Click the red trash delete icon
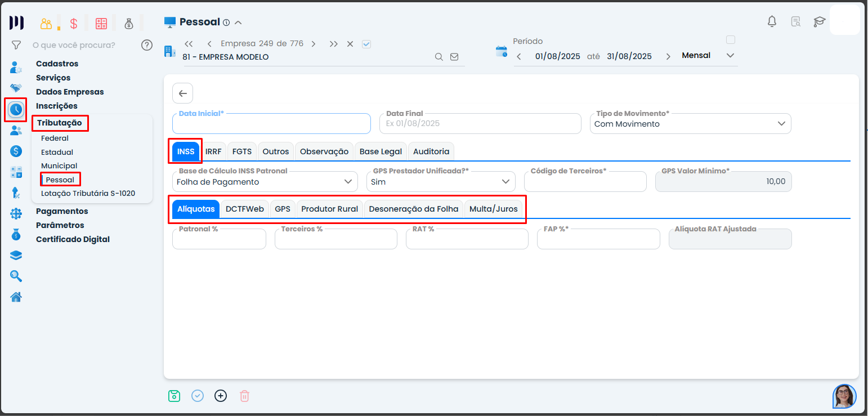The height and width of the screenshot is (416, 868). pyautogui.click(x=244, y=396)
